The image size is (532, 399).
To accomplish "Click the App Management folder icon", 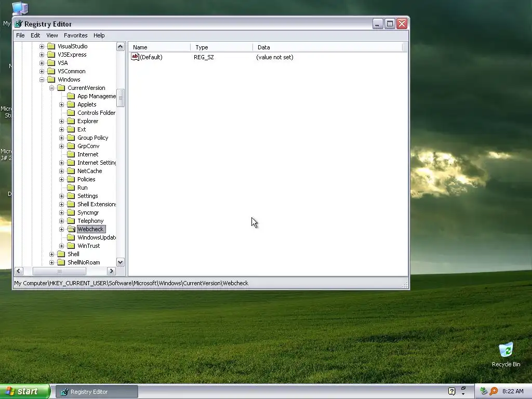I will click(x=71, y=96).
